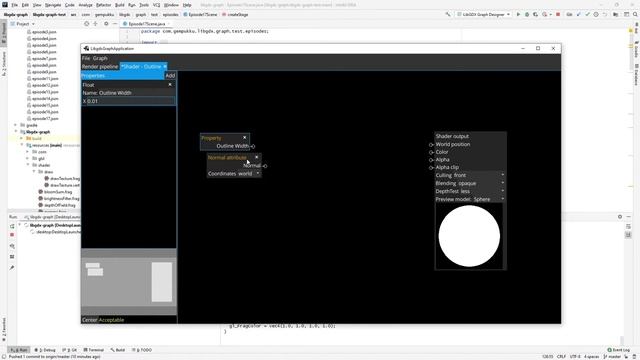Screen dimensions: 640x360
Task: Click the red stop icon in Run panel
Action: point(12,235)
